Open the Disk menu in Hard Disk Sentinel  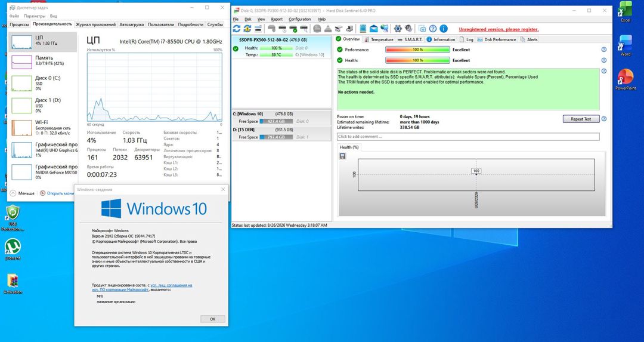pos(248,19)
